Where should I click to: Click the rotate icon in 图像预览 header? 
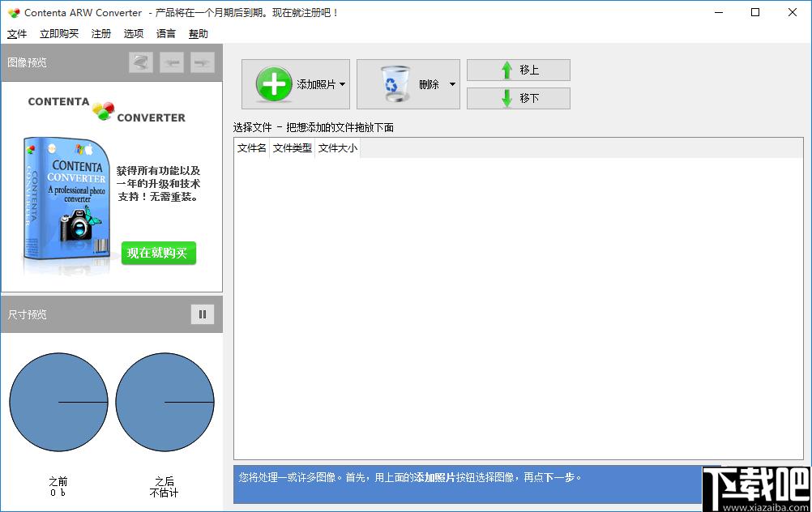(141, 62)
